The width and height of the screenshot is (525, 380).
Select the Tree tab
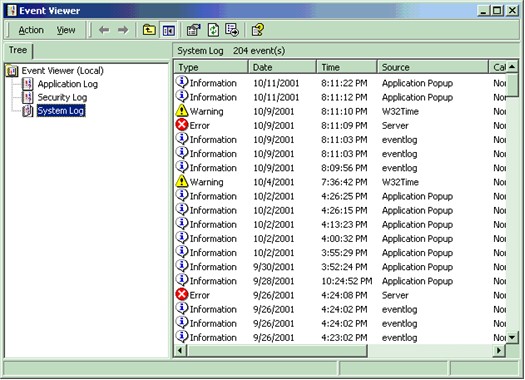[x=18, y=50]
